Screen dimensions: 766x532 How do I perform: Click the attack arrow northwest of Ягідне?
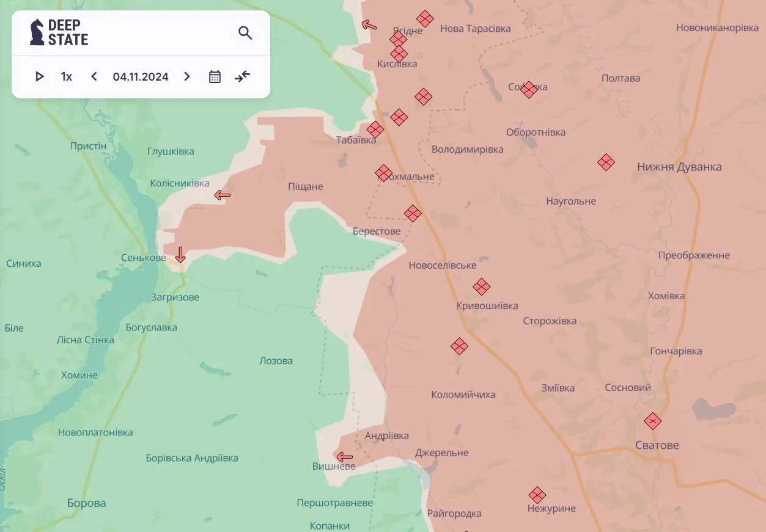tap(369, 25)
